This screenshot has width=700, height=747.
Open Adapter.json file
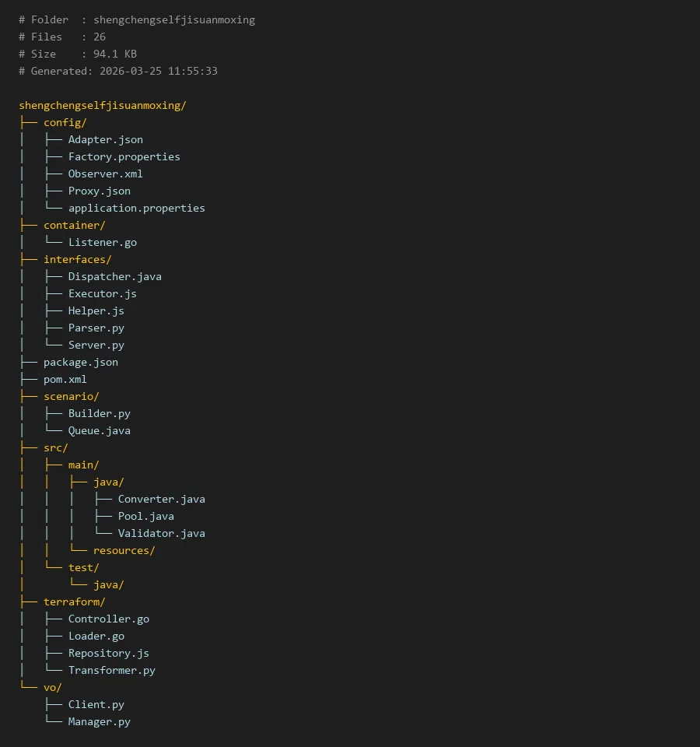pos(105,140)
